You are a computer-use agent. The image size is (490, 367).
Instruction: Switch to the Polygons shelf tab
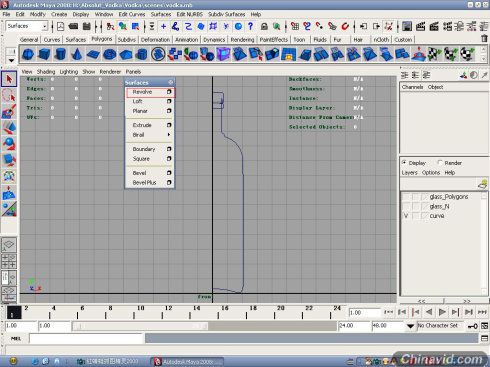point(102,39)
